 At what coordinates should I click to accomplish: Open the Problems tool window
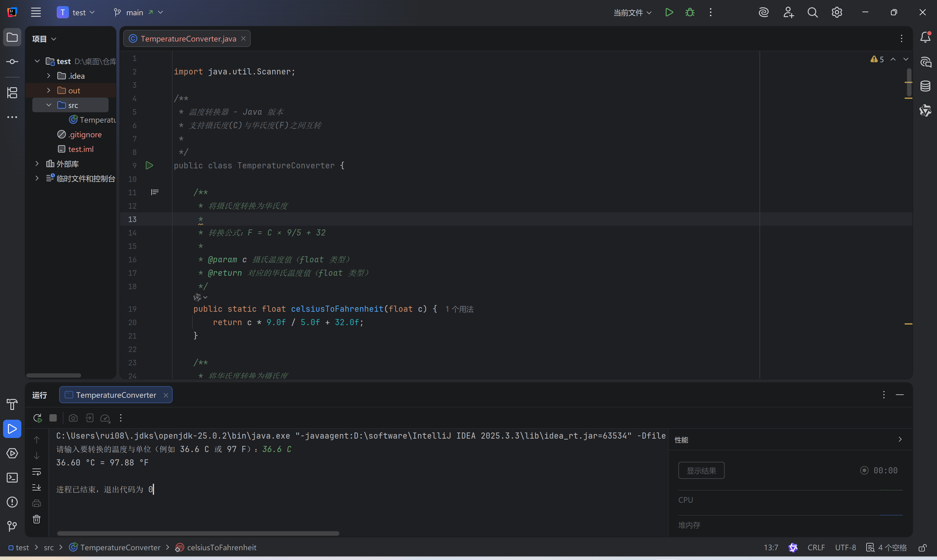pyautogui.click(x=12, y=502)
